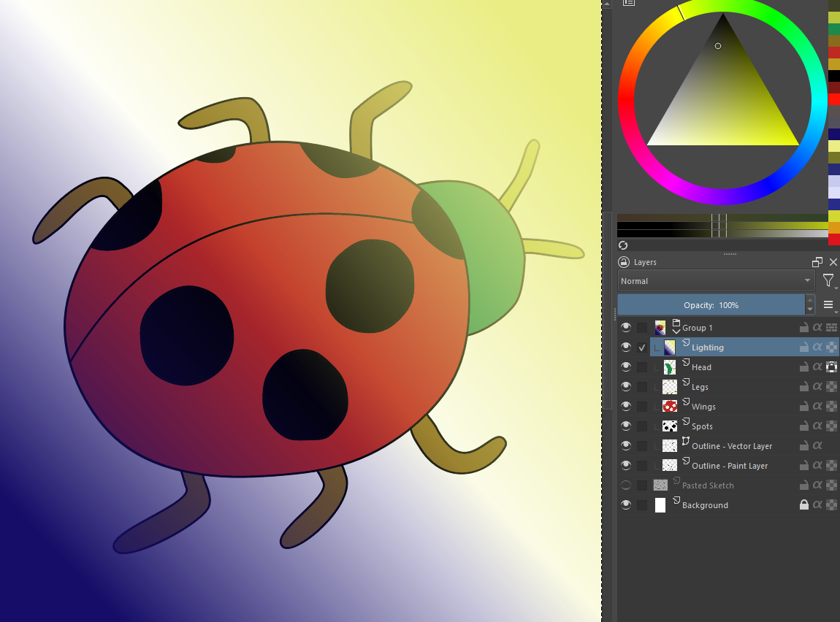Select the Outline - Vector Layer

pyautogui.click(x=731, y=446)
